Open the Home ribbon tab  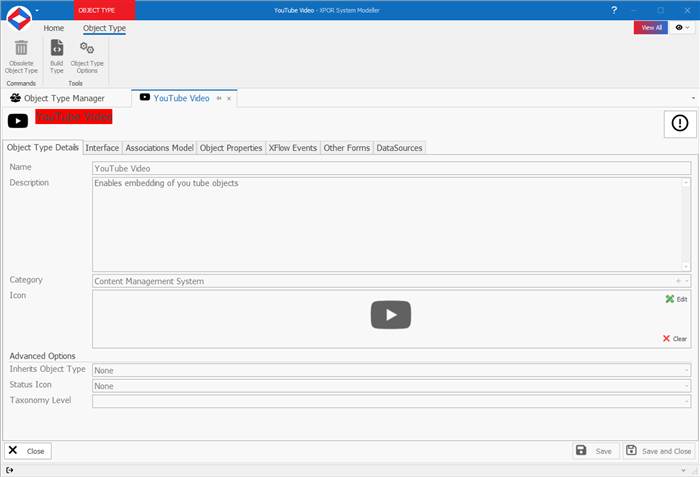point(54,28)
